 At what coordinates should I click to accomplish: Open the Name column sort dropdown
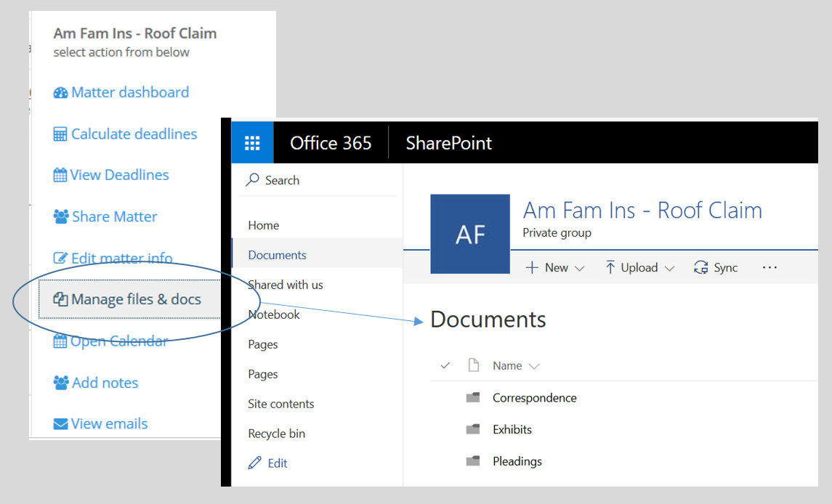(533, 365)
